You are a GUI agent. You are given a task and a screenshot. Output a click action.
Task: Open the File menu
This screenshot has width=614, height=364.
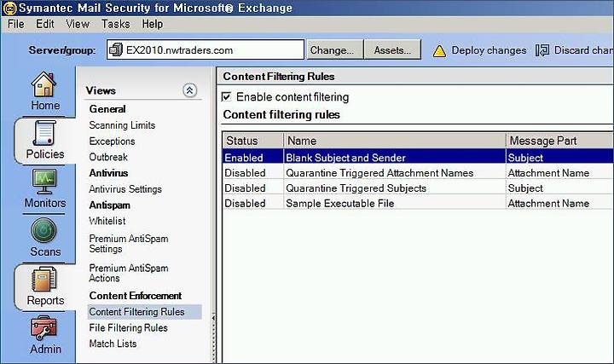(x=15, y=24)
